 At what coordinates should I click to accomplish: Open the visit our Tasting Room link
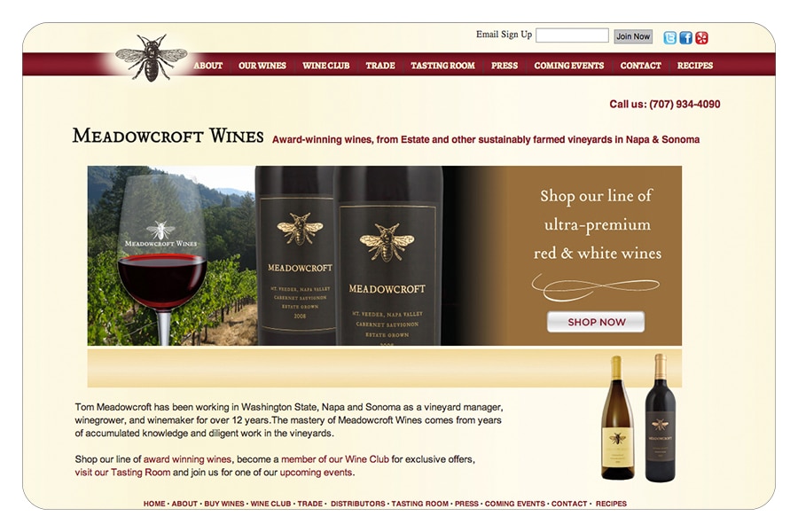122,473
